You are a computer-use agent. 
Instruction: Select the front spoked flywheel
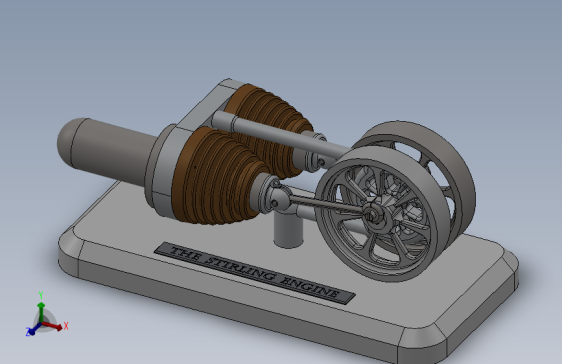tap(382, 214)
